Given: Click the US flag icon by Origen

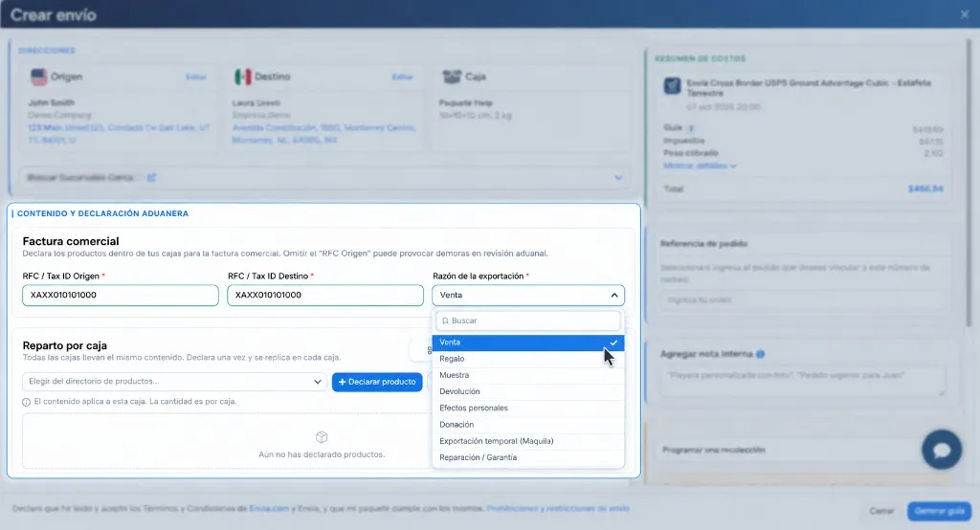Looking at the screenshot, I should click(38, 77).
